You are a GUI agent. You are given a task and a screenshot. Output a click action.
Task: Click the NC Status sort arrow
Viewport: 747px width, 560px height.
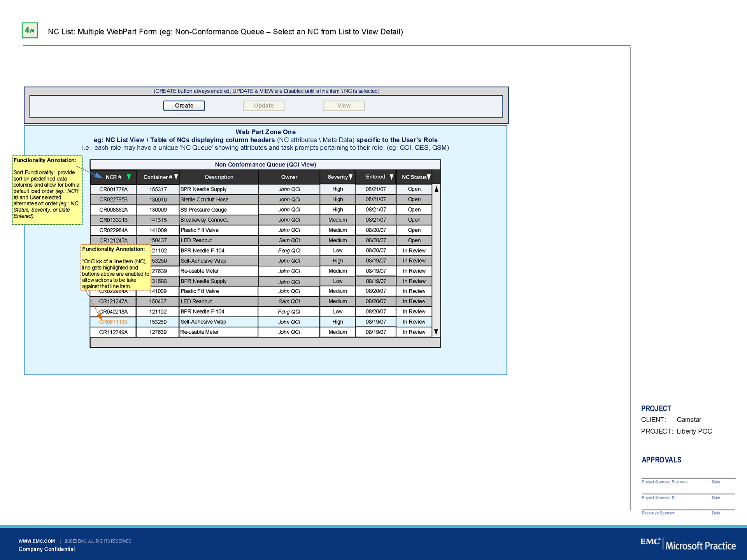tap(429, 177)
